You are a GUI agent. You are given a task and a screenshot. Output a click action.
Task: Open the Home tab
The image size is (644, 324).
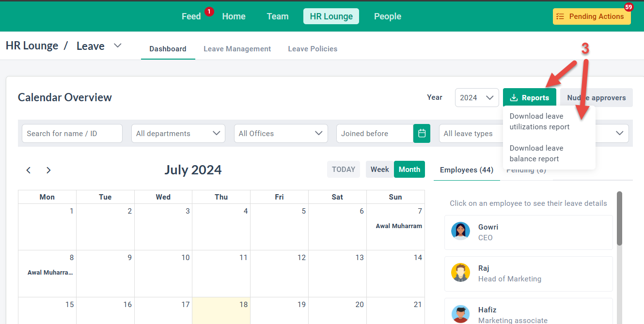pyautogui.click(x=234, y=16)
